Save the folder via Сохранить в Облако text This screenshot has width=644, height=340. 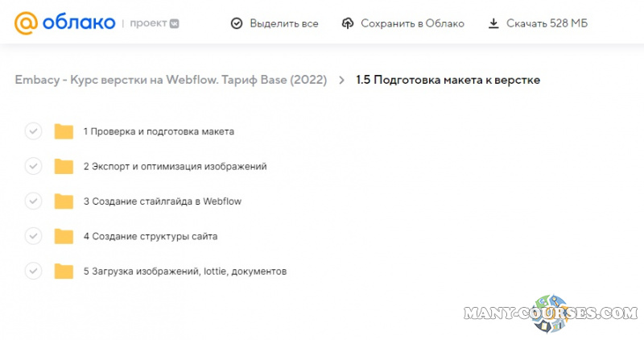[x=412, y=23]
